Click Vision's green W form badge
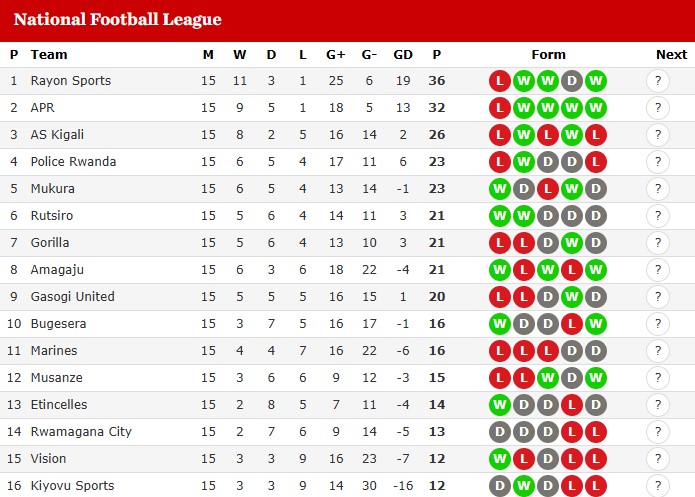 pyautogui.click(x=500, y=459)
